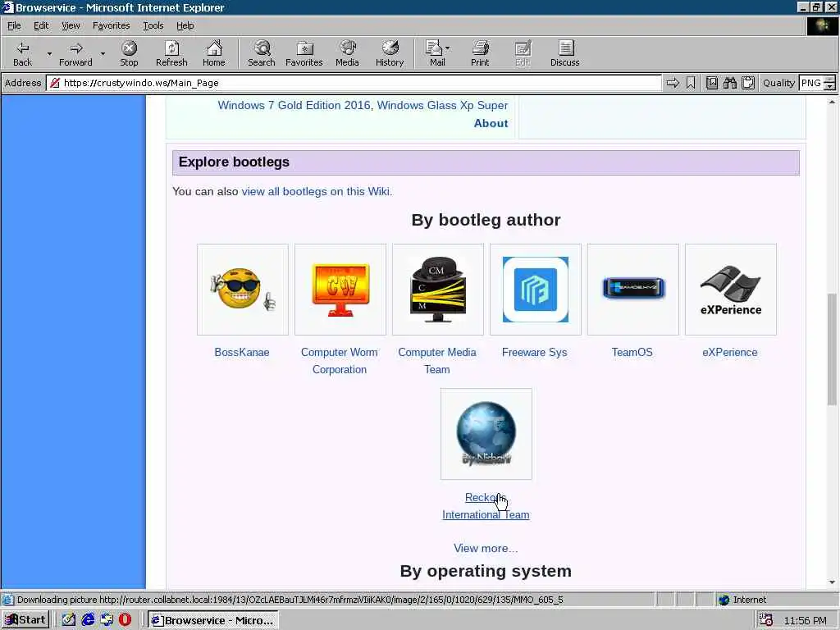
Task: Open the Media pane
Action: 347,53
